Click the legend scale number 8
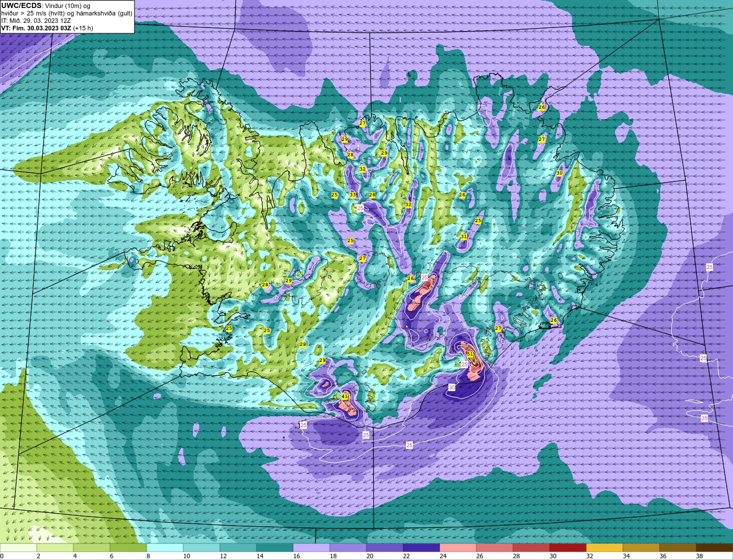Image resolution: width=733 pixels, height=560 pixels. click(x=148, y=556)
